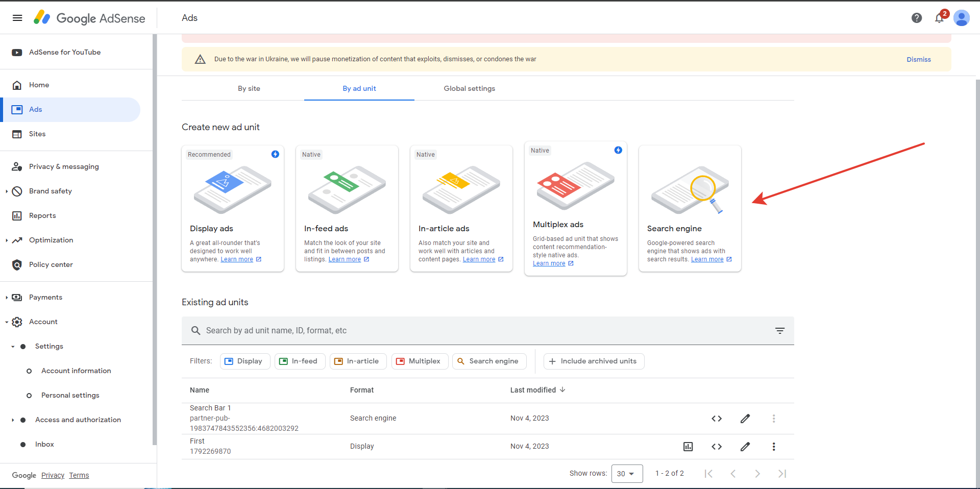Edit the First display ad unit

[745, 447]
